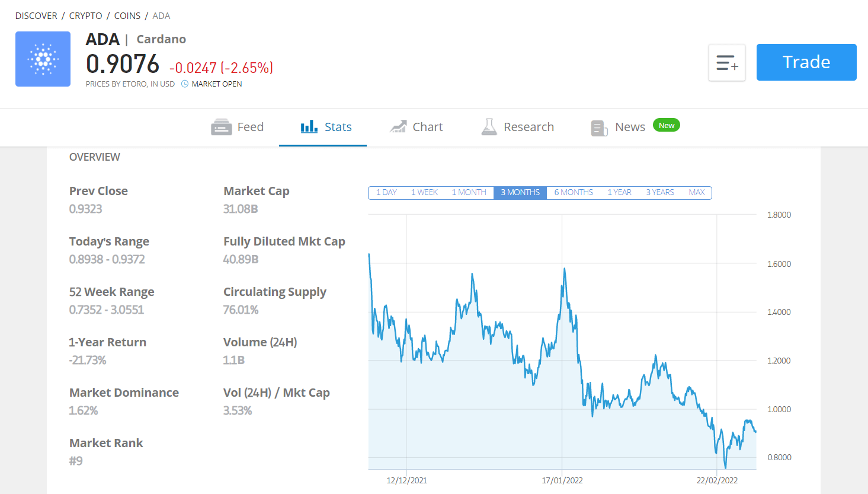Image resolution: width=868 pixels, height=494 pixels.
Task: Click the Research flask icon
Action: point(489,126)
